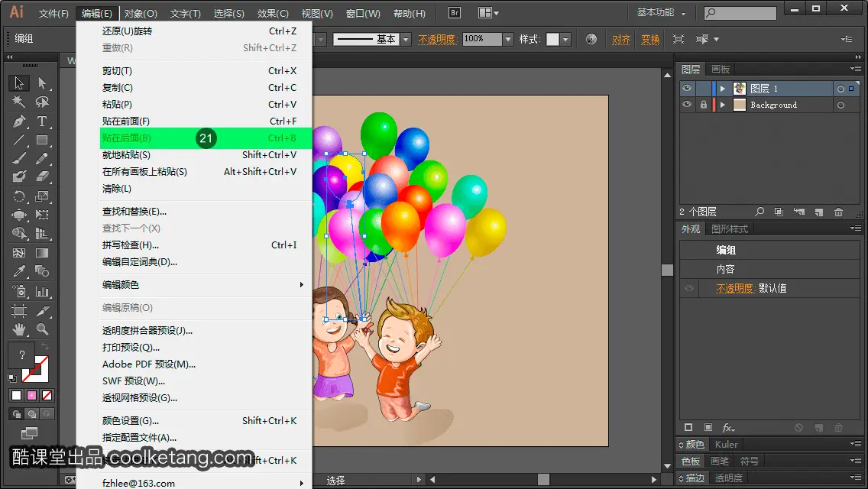Select the Type tool
The height and width of the screenshot is (489, 868).
tap(42, 121)
